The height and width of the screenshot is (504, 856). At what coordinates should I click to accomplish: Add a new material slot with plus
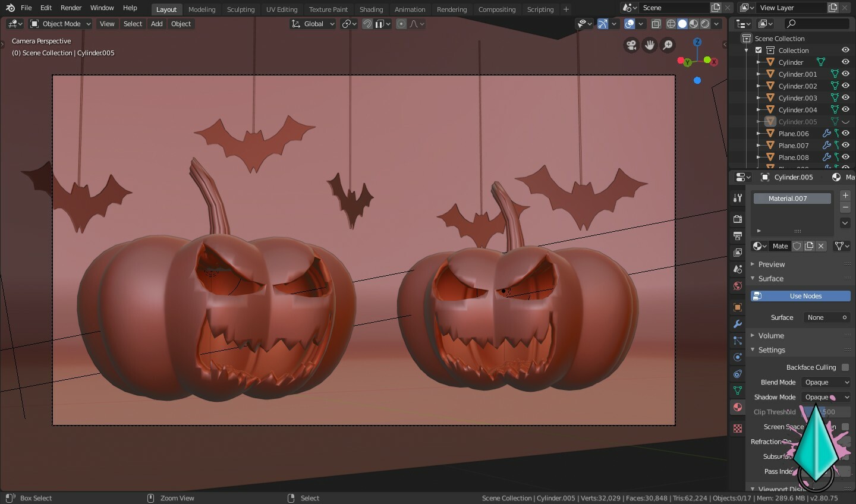pos(845,196)
